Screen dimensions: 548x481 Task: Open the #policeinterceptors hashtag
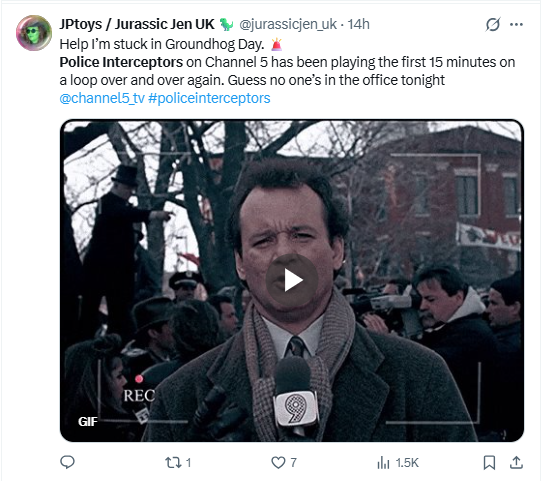[209, 98]
